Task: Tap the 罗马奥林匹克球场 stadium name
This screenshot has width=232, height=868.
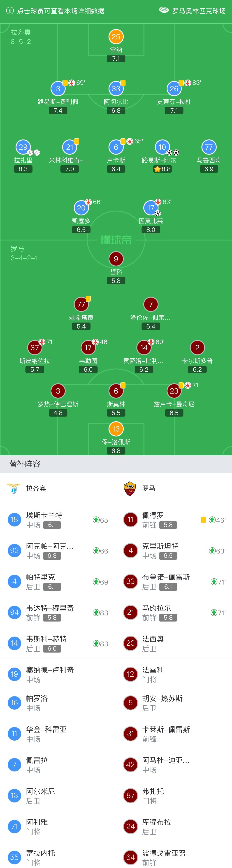Action: [199, 11]
